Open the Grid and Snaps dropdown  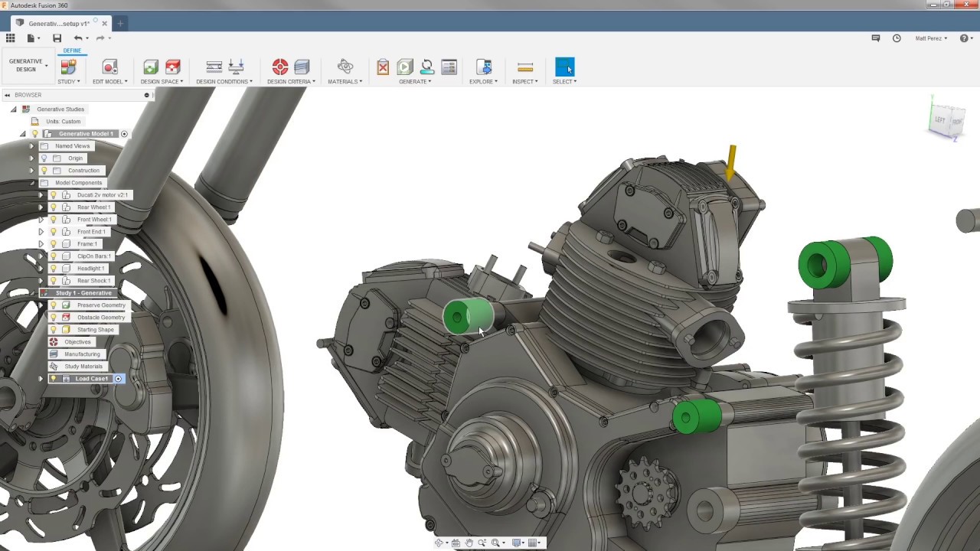pos(535,543)
